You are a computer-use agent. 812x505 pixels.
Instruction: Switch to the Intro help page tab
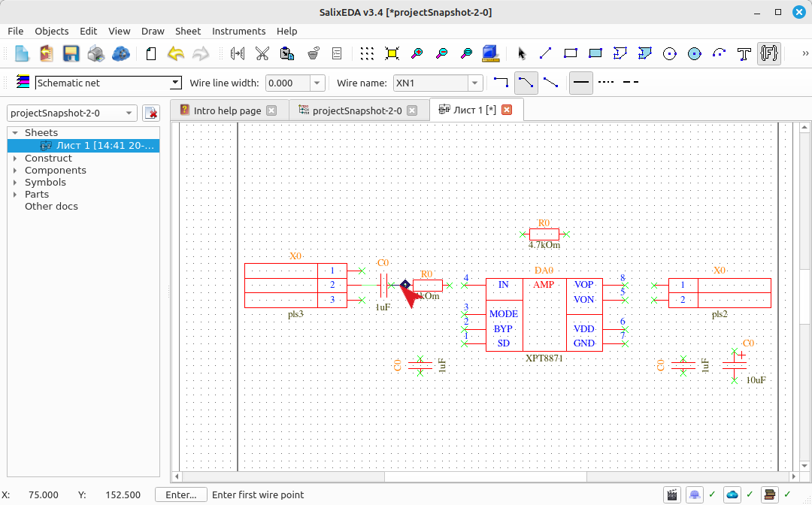pos(227,110)
